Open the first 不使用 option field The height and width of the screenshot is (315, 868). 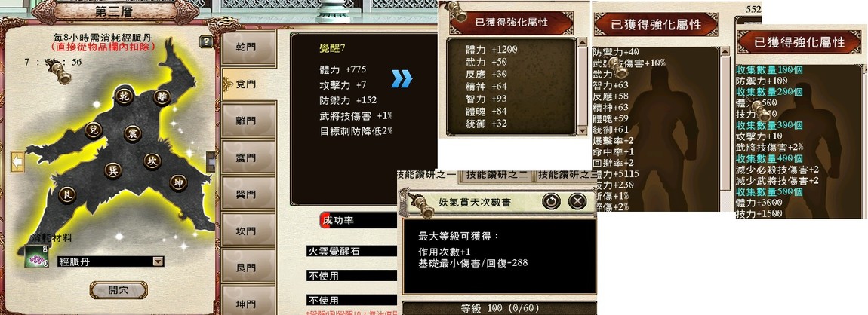352,275
